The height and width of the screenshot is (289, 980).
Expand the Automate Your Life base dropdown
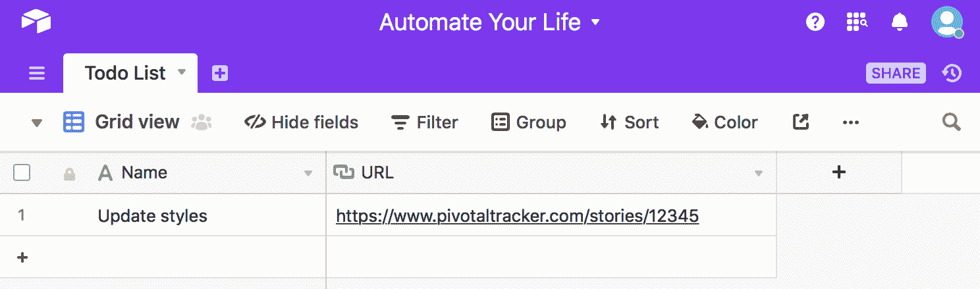tap(595, 22)
